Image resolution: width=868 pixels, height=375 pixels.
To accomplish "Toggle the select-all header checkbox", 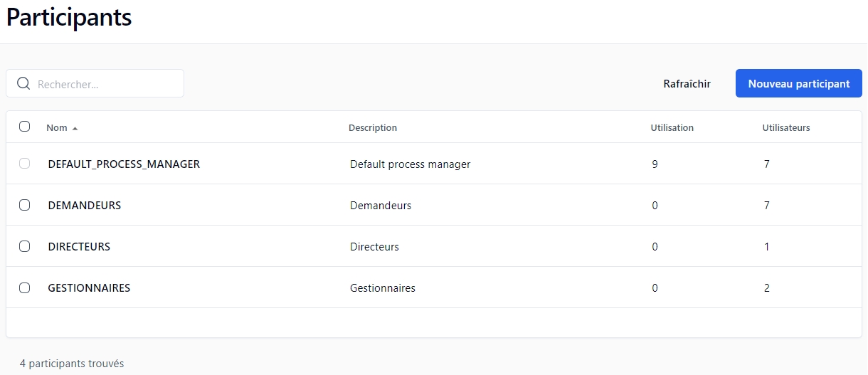I will [25, 127].
